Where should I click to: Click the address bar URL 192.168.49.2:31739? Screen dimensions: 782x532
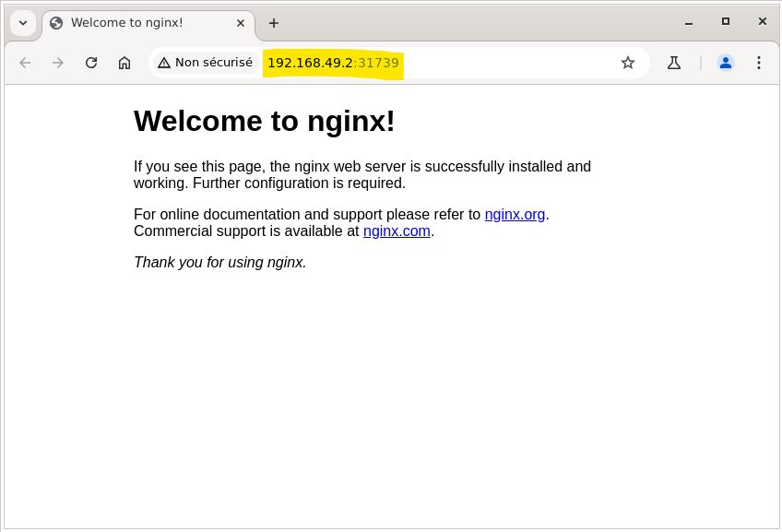(x=333, y=63)
